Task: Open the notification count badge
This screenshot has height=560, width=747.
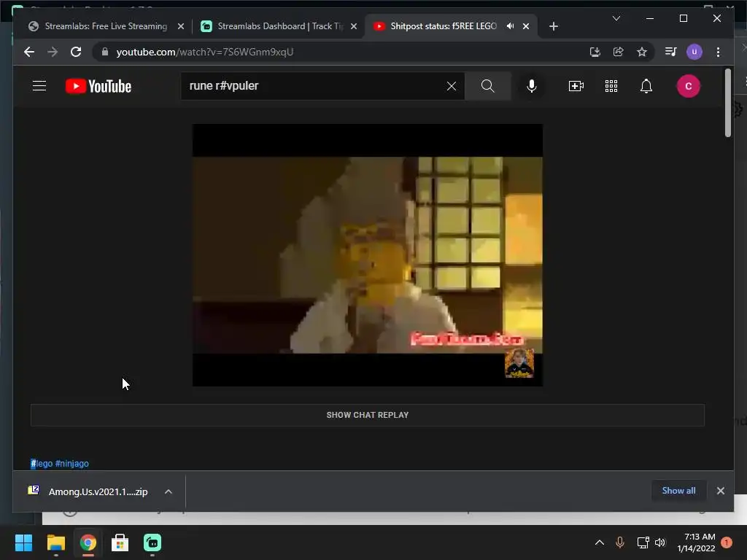Action: click(x=727, y=542)
